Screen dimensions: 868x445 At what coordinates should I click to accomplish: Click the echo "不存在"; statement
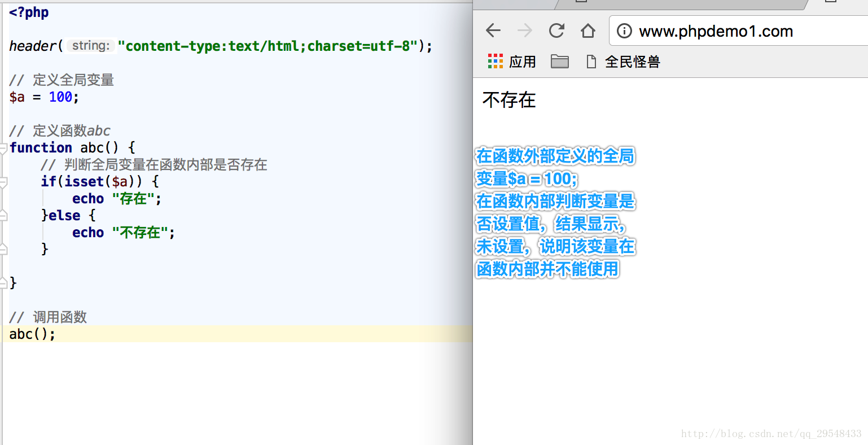point(124,233)
